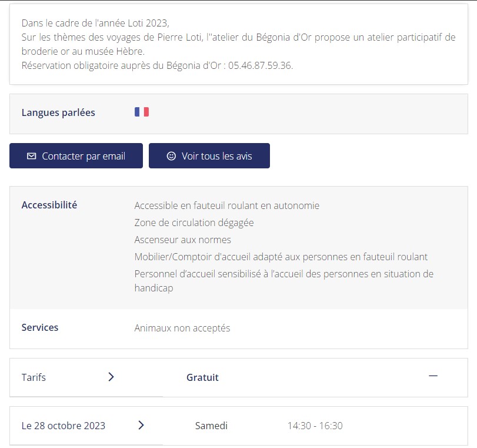Click the Samedi day label
The image size is (477, 448).
click(211, 426)
